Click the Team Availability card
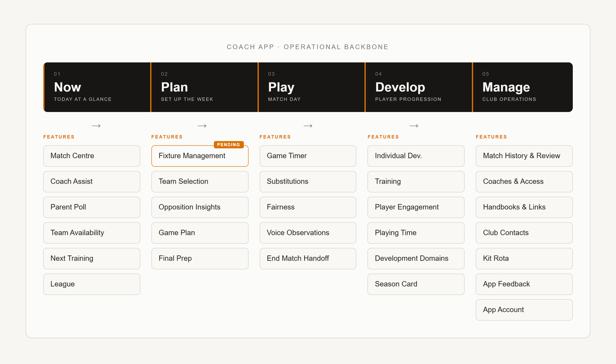Viewport: 616px width, 364px height. [x=92, y=233]
